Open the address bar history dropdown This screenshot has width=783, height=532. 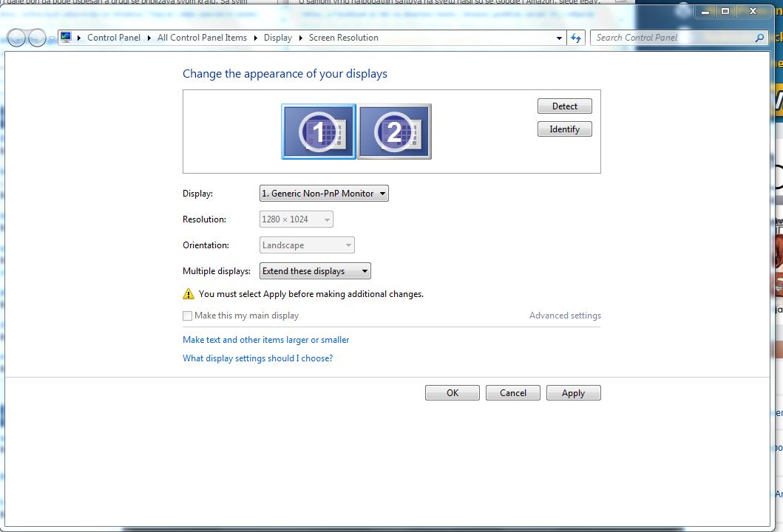559,38
